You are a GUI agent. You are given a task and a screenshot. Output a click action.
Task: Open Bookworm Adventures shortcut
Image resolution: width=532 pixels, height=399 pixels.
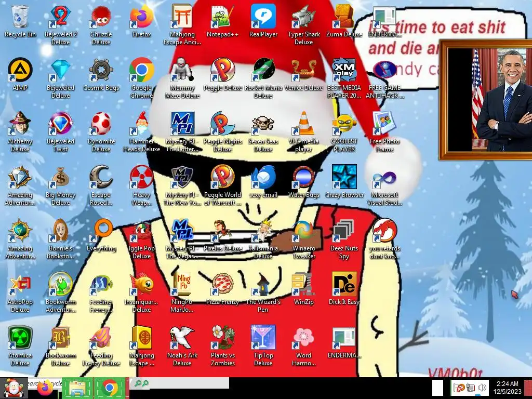(60, 293)
